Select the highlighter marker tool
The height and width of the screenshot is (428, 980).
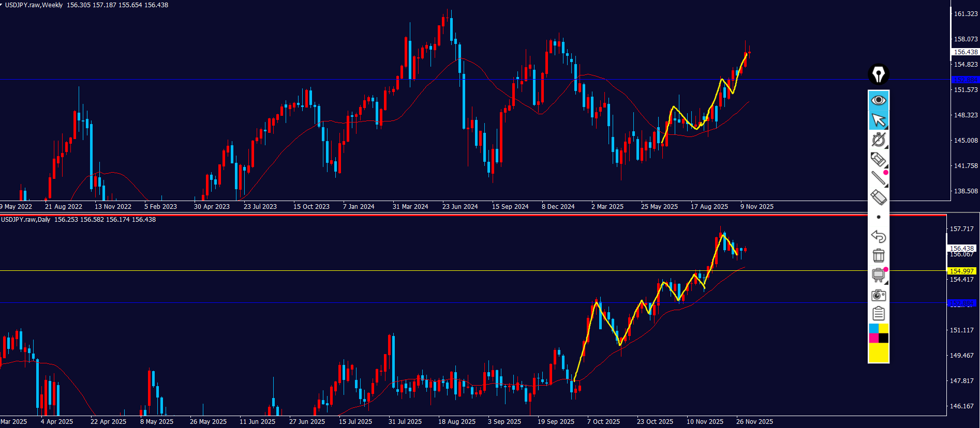tap(878, 159)
